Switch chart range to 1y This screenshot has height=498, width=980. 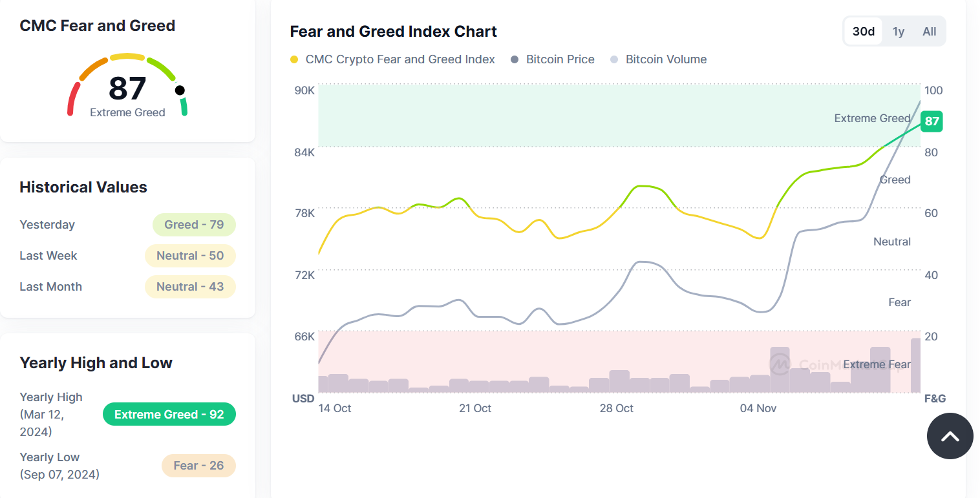(x=899, y=32)
